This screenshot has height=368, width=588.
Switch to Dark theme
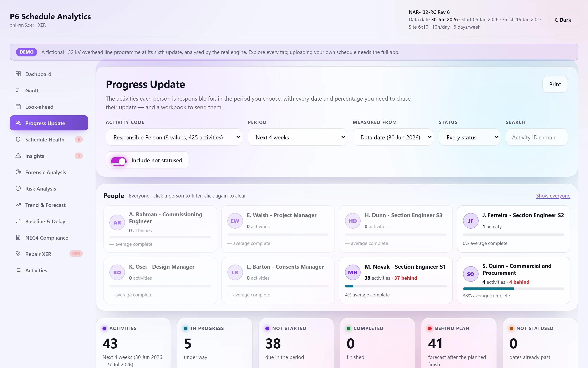click(563, 20)
